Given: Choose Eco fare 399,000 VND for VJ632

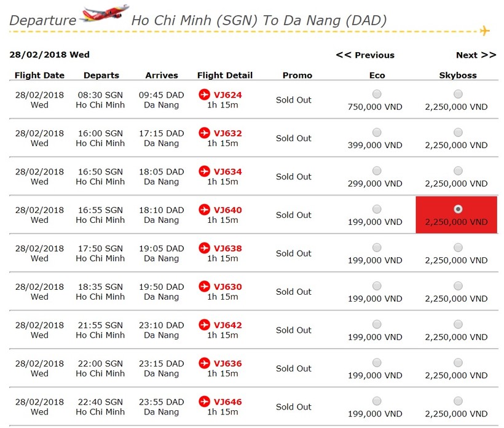Looking at the screenshot, I should pos(377,133).
